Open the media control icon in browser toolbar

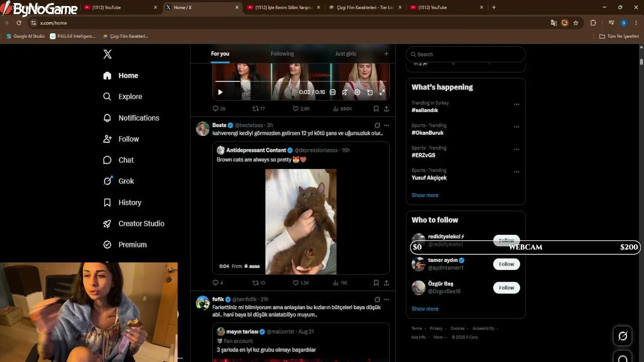(x=611, y=23)
